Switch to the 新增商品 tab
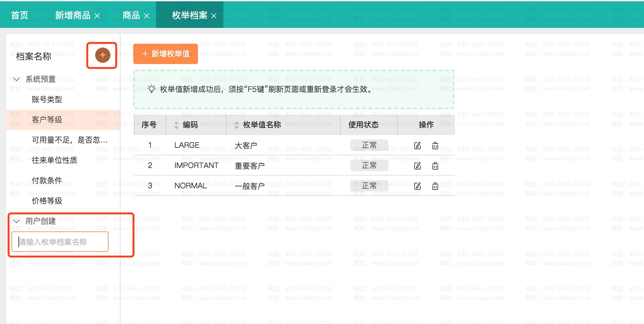 click(73, 15)
